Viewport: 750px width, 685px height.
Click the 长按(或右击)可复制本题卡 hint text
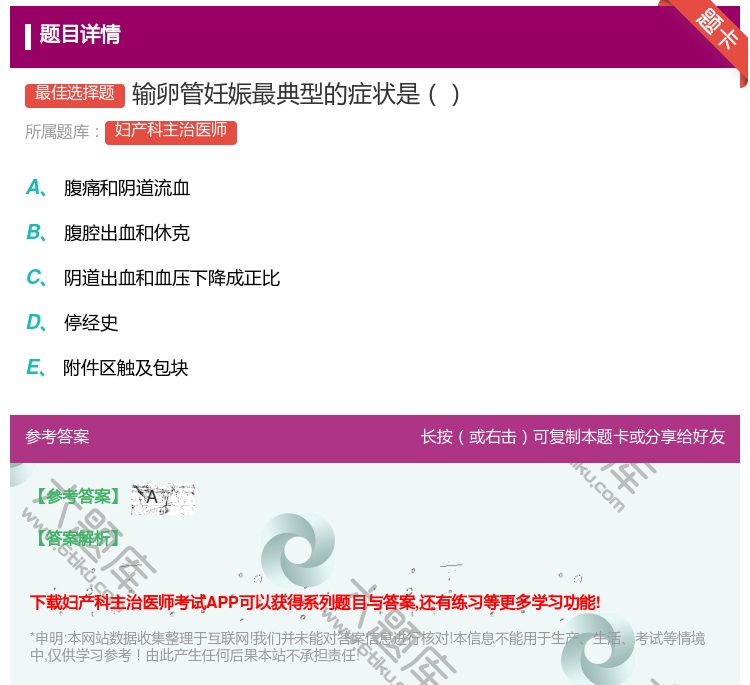click(573, 436)
